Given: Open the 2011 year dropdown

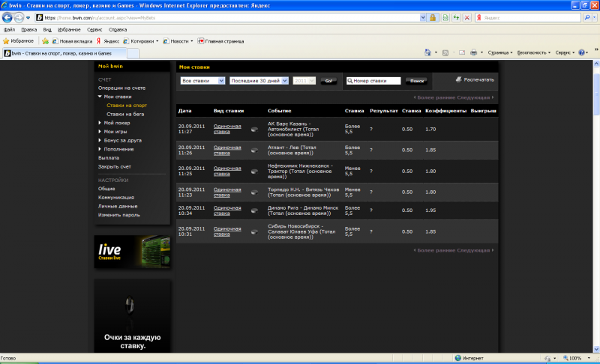Looking at the screenshot, I should [304, 81].
